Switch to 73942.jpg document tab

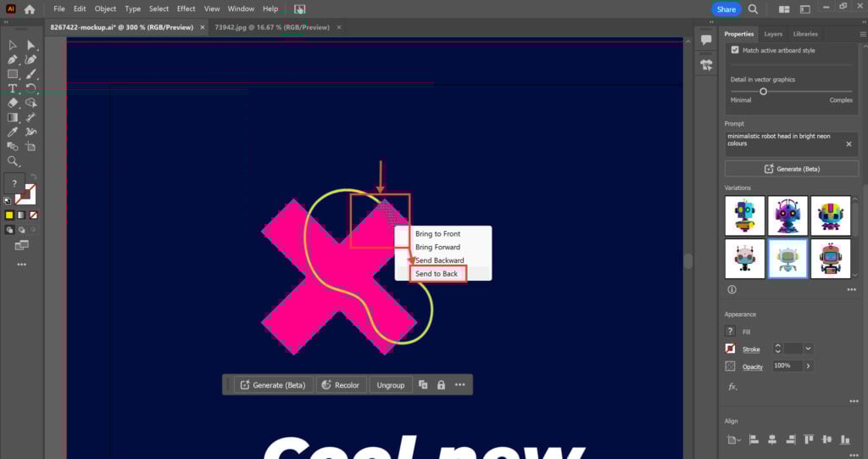click(272, 27)
